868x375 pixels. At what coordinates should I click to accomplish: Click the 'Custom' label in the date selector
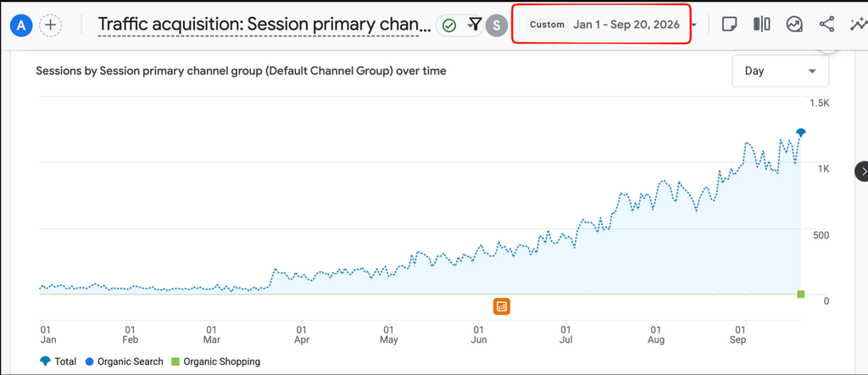click(x=547, y=25)
